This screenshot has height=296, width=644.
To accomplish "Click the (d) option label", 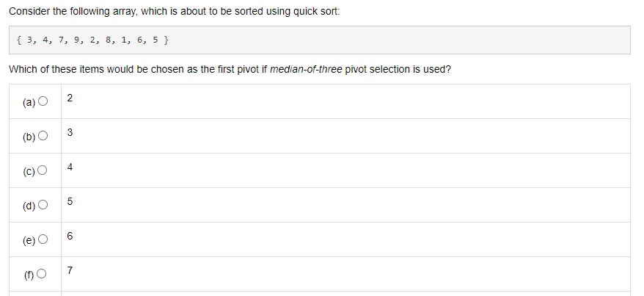I will 29,206.
